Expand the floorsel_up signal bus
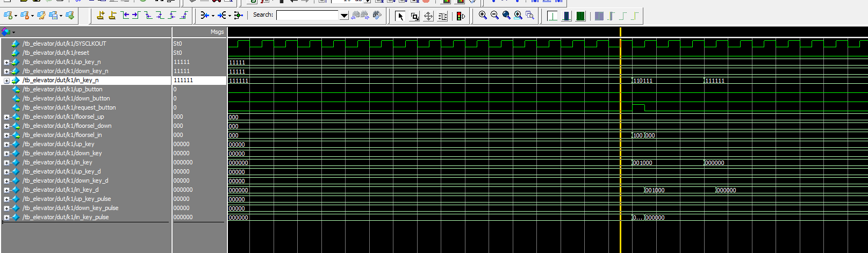This screenshot has height=253, width=868. coord(6,117)
